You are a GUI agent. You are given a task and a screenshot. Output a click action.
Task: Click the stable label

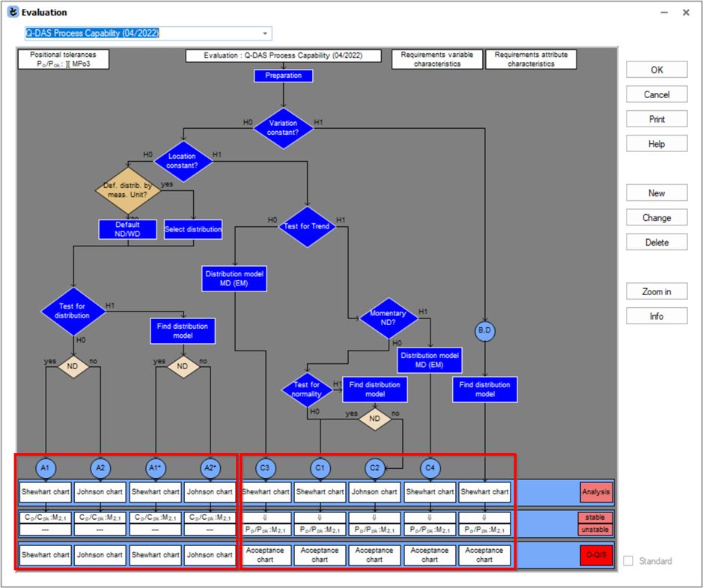click(595, 518)
